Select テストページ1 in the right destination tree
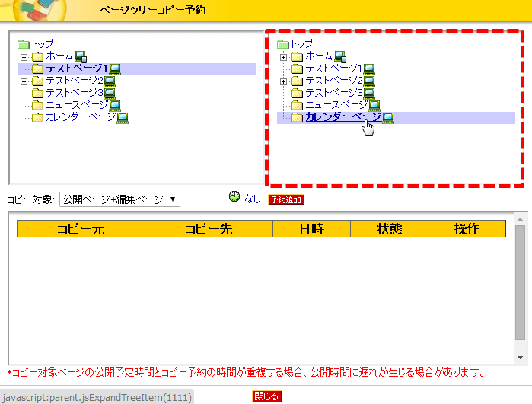The height and width of the screenshot is (404, 532). click(334, 68)
